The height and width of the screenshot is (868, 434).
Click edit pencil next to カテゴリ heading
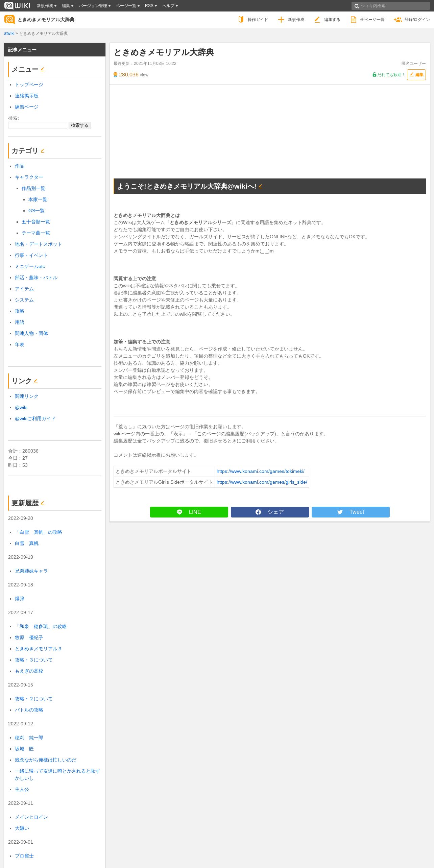tap(43, 151)
